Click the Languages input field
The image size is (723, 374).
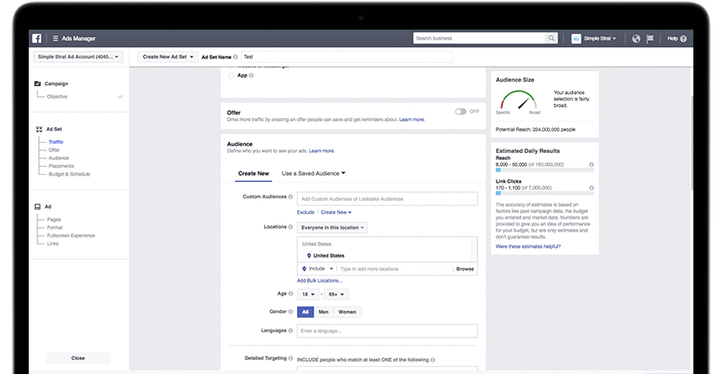(387, 331)
